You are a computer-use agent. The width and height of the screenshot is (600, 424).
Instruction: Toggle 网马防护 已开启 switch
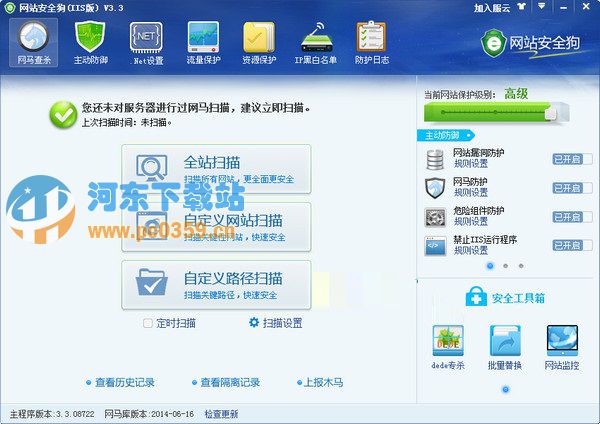(x=572, y=188)
